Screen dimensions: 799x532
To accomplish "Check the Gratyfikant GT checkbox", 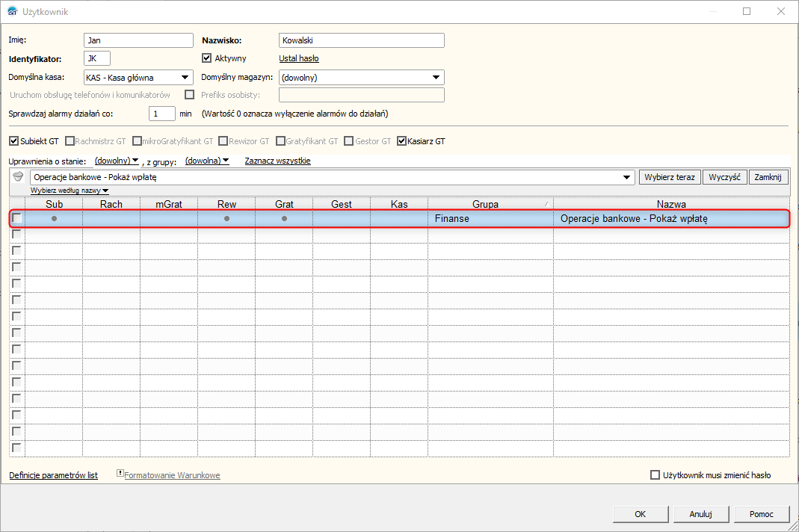I will (x=280, y=141).
